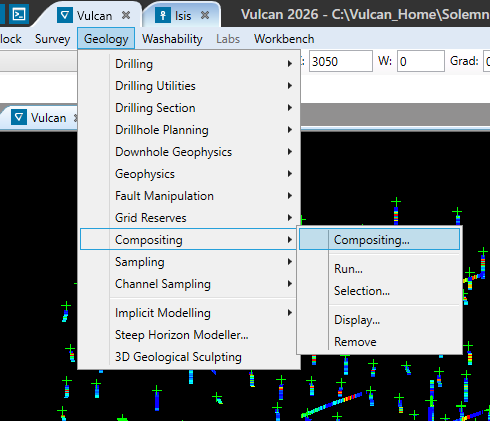This screenshot has width=490, height=421.
Task: Expand the Channel Sampling submenu
Action: (189, 284)
